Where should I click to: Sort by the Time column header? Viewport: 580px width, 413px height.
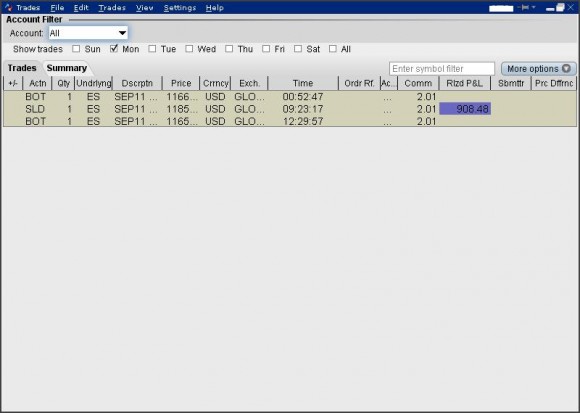coord(303,83)
